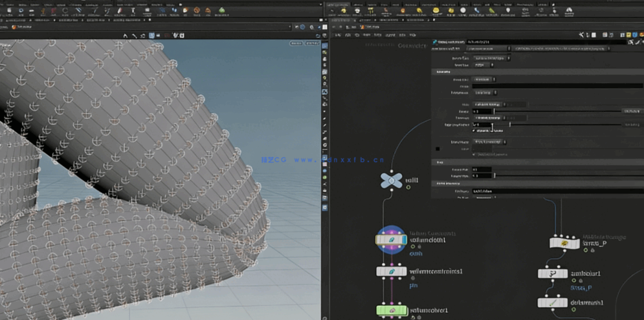644x320 pixels.
Task: Click the deltamush1 node icon
Action: coord(553,303)
